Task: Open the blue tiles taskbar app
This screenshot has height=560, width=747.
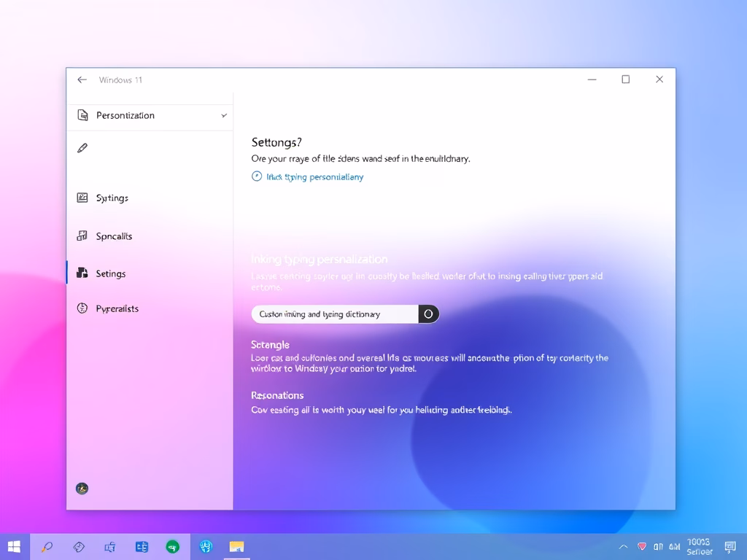Action: coord(142,547)
